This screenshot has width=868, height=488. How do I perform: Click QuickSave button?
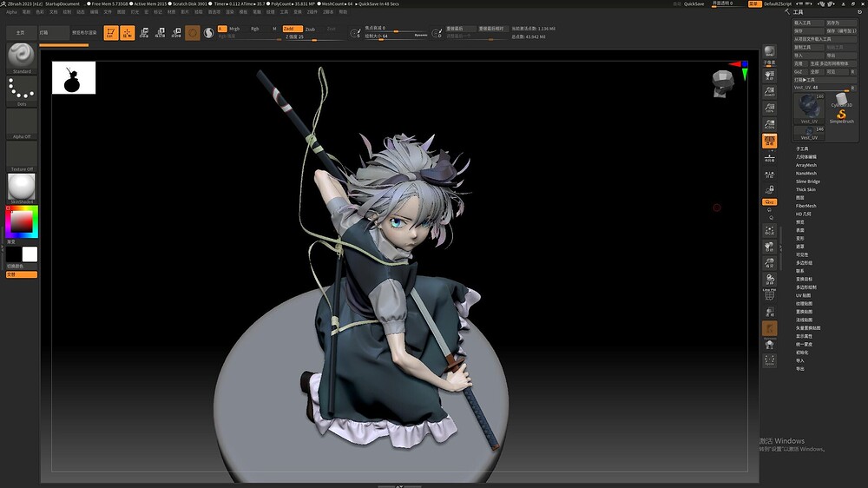point(694,3)
